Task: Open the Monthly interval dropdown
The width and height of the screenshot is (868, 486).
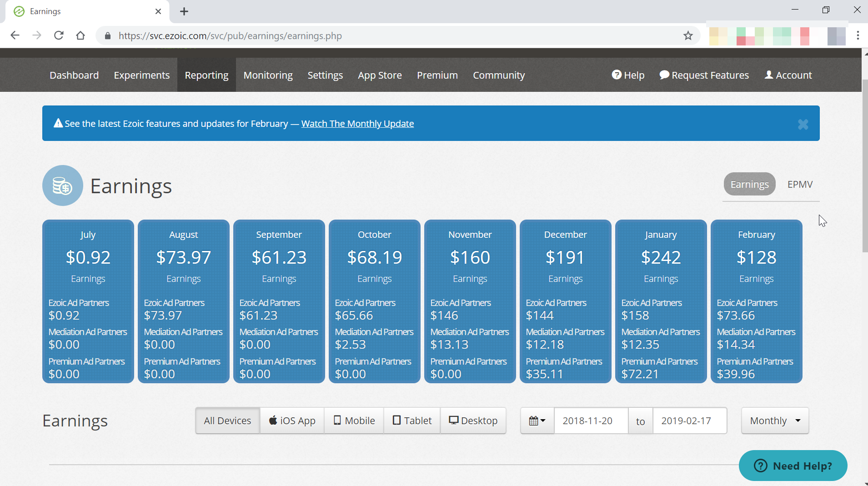Action: click(775, 421)
